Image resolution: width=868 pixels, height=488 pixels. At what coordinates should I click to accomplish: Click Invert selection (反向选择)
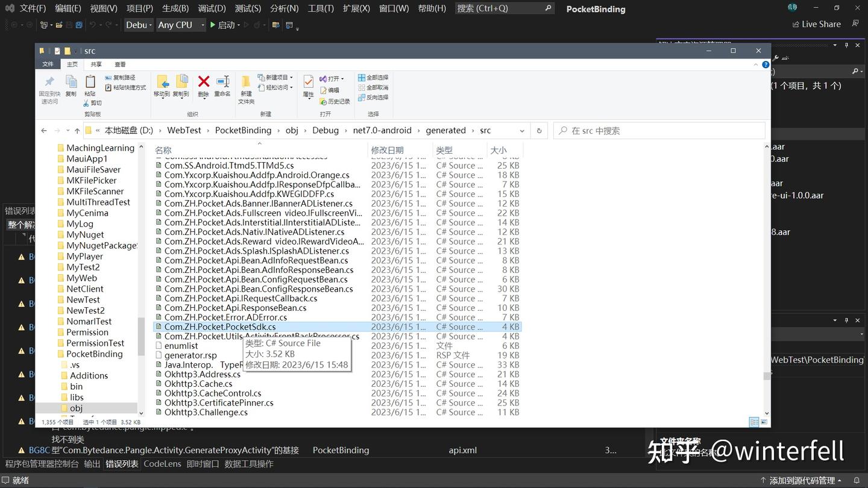[373, 97]
